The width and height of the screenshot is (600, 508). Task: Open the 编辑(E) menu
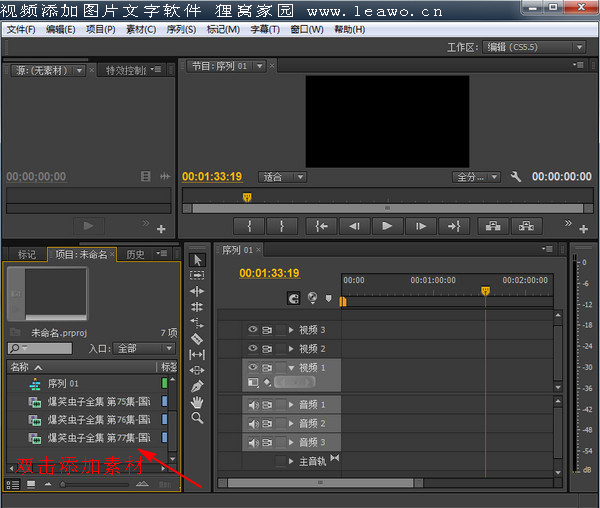click(60, 30)
